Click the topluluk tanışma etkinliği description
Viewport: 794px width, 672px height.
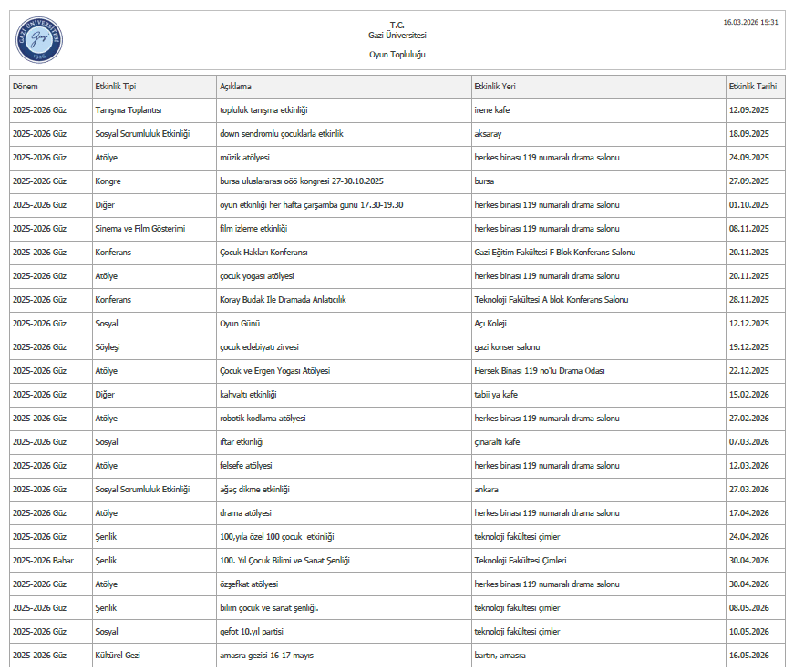click(x=263, y=110)
